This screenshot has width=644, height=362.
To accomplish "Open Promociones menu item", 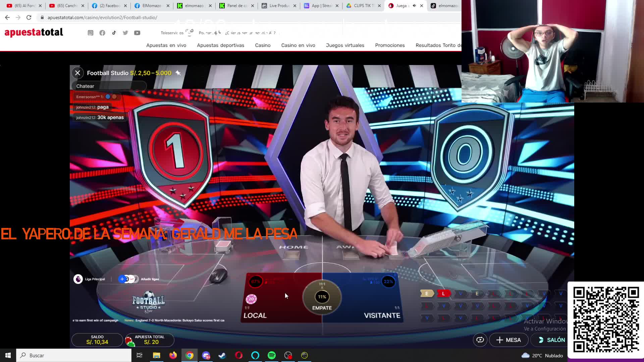I will [x=390, y=45].
